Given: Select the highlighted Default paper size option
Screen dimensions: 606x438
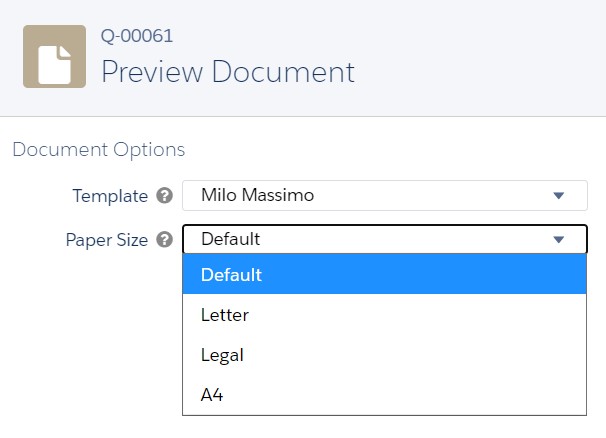Looking at the screenshot, I should pos(385,274).
